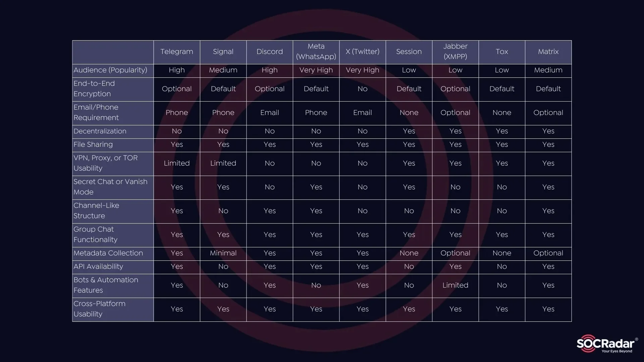Click the Discord column header
Screen dimensions: 644x362
269,51
